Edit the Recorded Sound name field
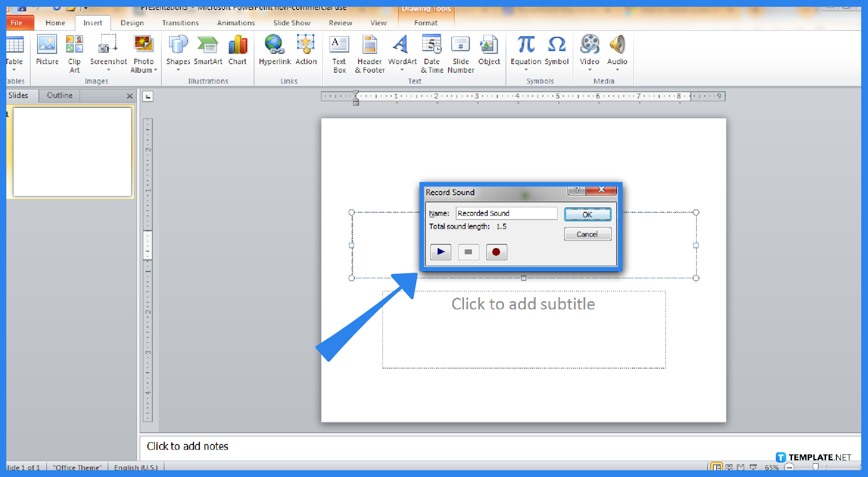 click(506, 213)
